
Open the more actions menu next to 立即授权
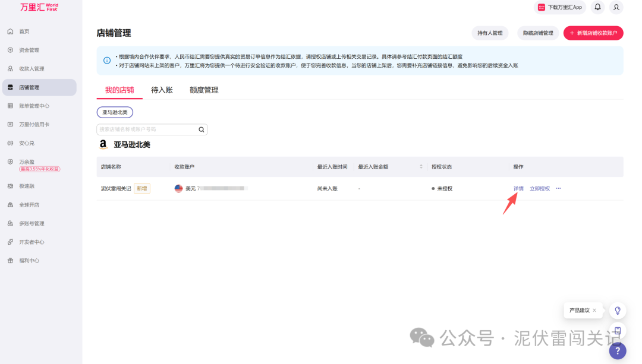click(x=558, y=188)
